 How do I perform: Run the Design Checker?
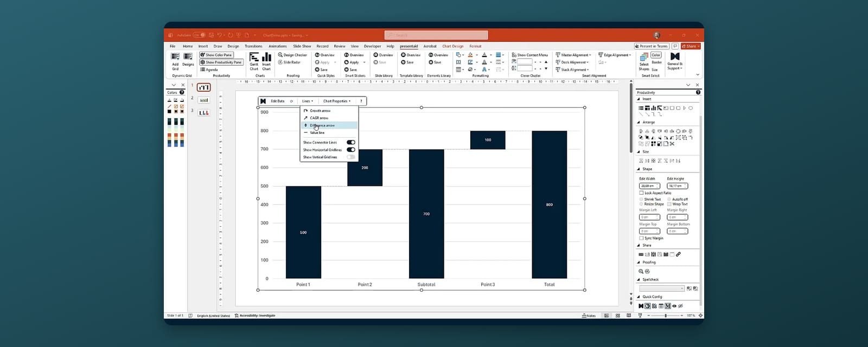coord(292,55)
